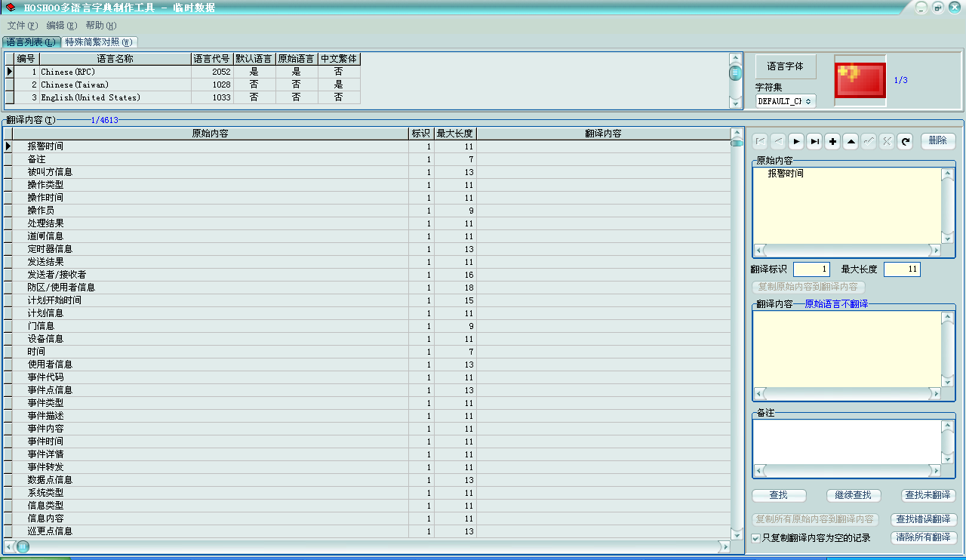Open the 文件 menu
Image resolution: width=966 pixels, height=560 pixels.
click(22, 26)
